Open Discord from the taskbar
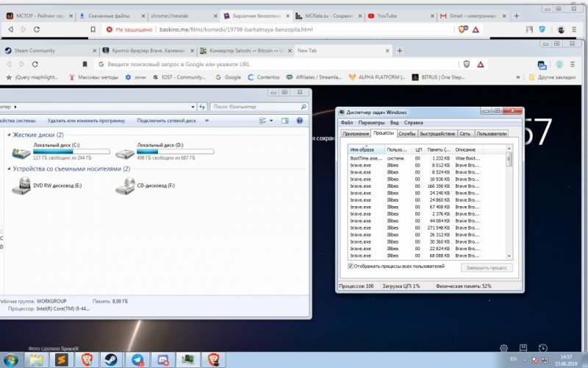The image size is (588, 368). coord(162,360)
